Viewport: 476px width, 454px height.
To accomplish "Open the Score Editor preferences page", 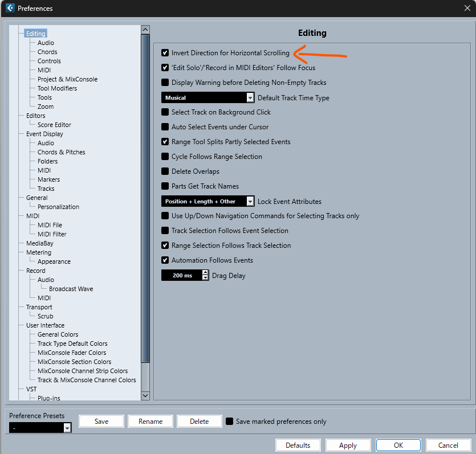I will point(54,125).
